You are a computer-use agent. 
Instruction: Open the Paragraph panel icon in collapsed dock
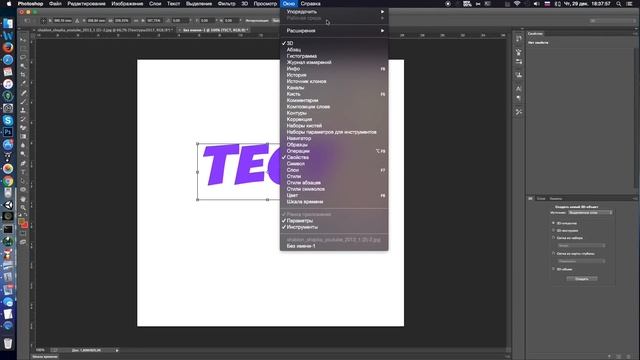(x=518, y=98)
